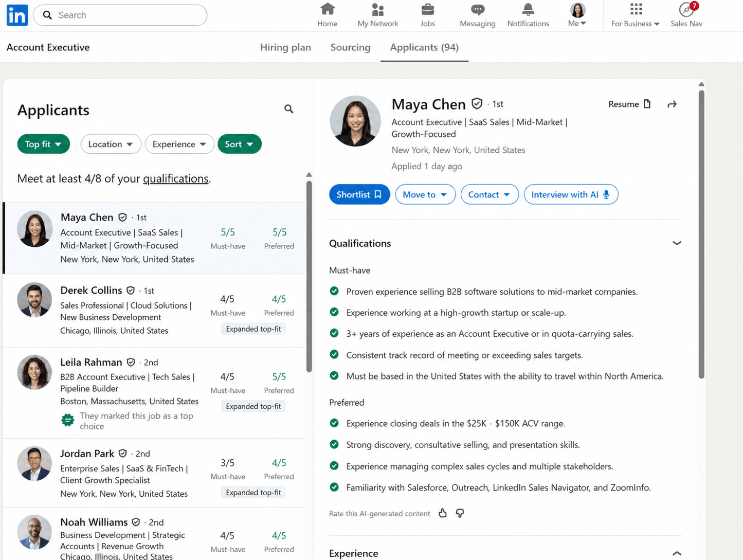Screen dimensions: 743x560
Task: Click checkmark for strong discovery skills
Action: pyautogui.click(x=334, y=444)
